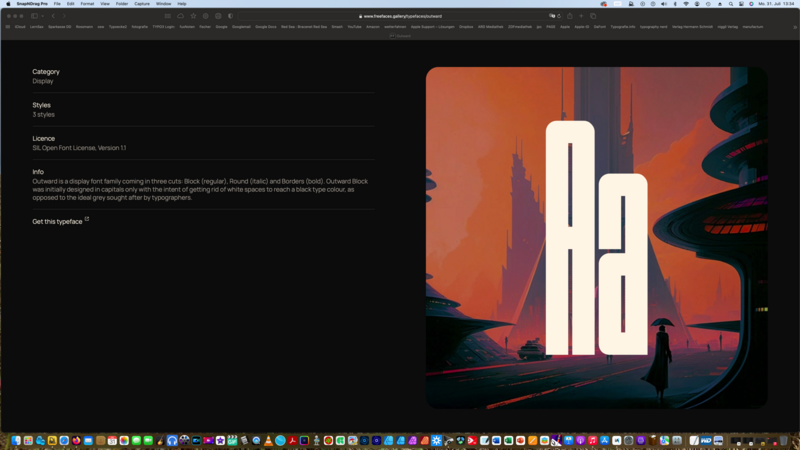Reload the page with the refresh icon

tap(559, 16)
